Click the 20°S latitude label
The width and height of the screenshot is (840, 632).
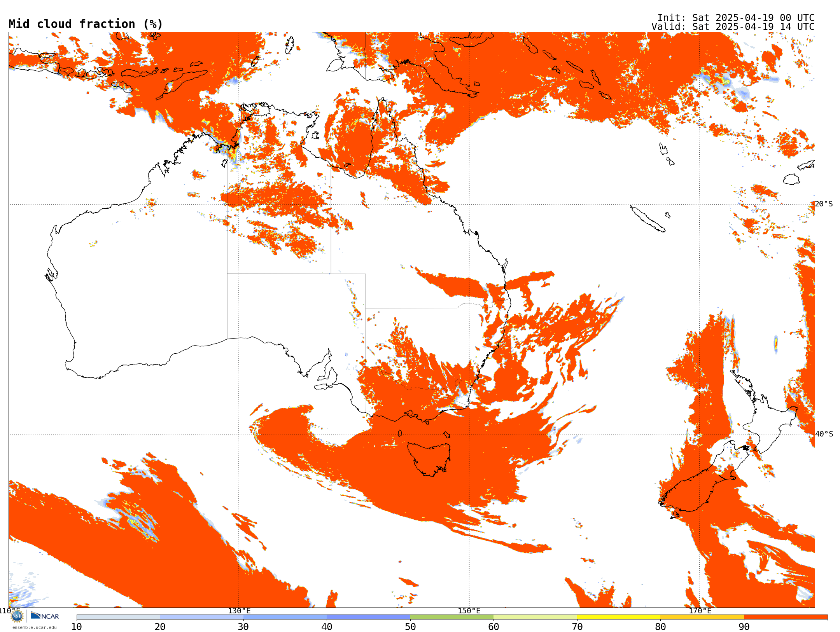824,204
